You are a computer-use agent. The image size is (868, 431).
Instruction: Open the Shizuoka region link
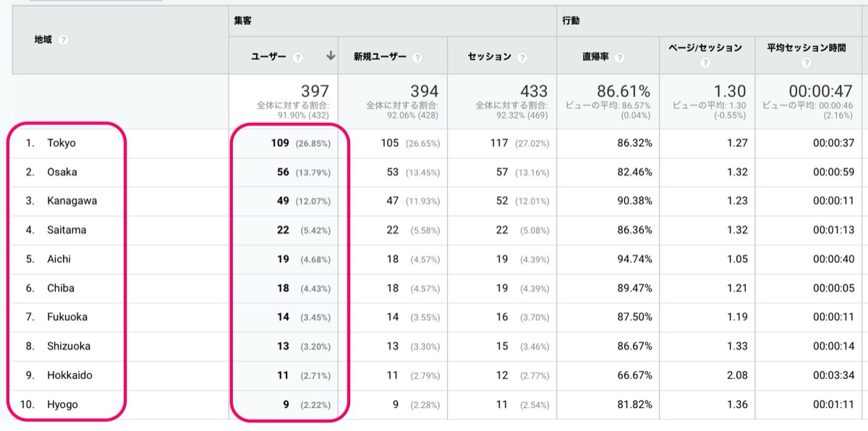point(69,346)
